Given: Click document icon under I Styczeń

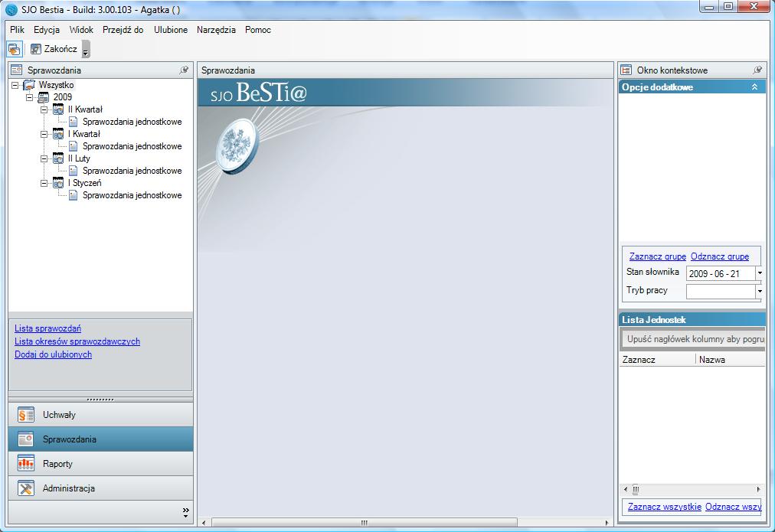Looking at the screenshot, I should point(74,195).
